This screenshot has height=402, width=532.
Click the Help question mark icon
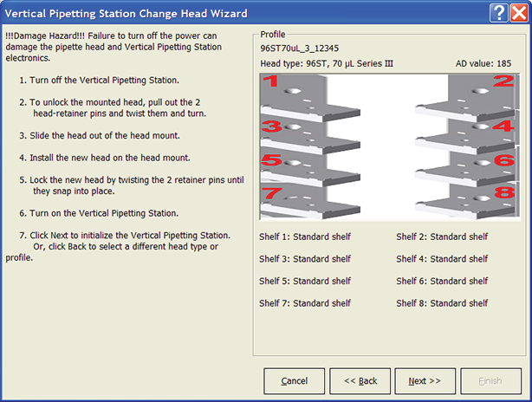point(497,12)
